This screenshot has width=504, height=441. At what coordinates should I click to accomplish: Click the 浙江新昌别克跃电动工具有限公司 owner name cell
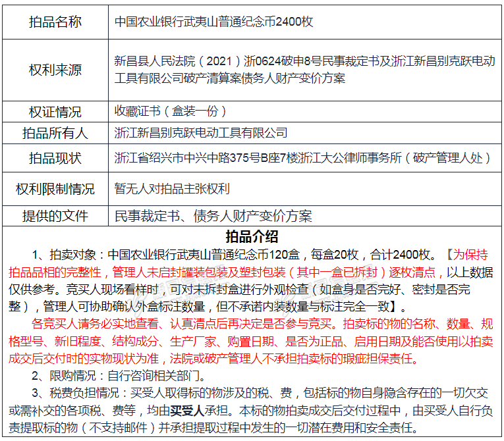[x=200, y=133]
